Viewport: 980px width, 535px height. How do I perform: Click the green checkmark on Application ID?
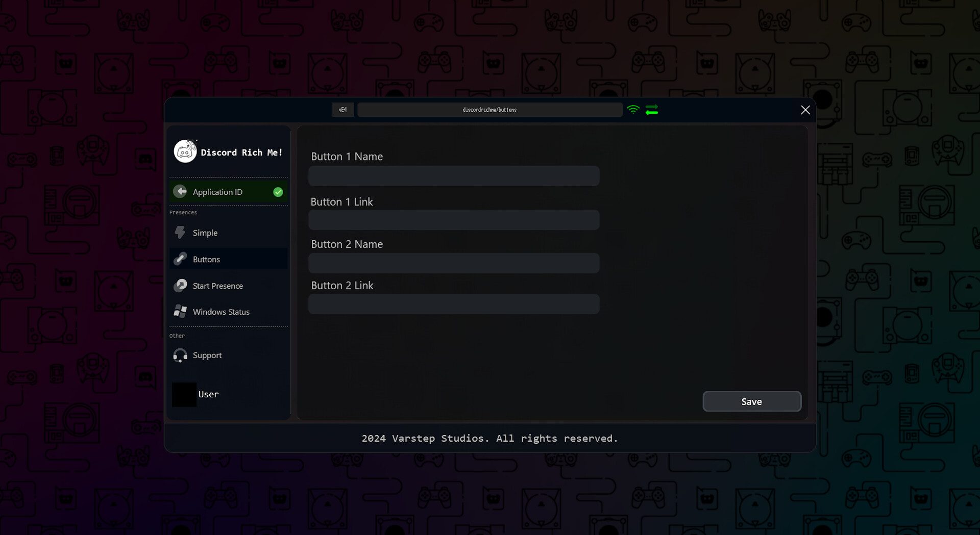(278, 192)
